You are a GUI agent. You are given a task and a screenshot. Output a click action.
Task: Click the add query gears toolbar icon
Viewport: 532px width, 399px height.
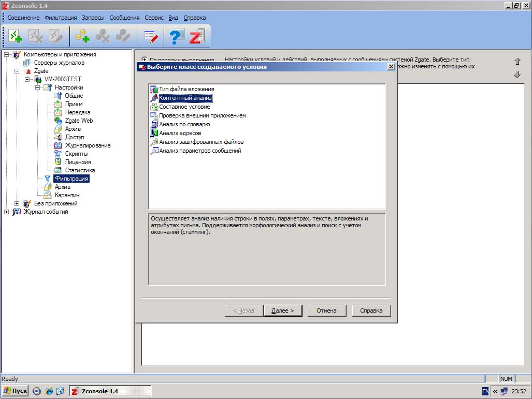click(82, 36)
